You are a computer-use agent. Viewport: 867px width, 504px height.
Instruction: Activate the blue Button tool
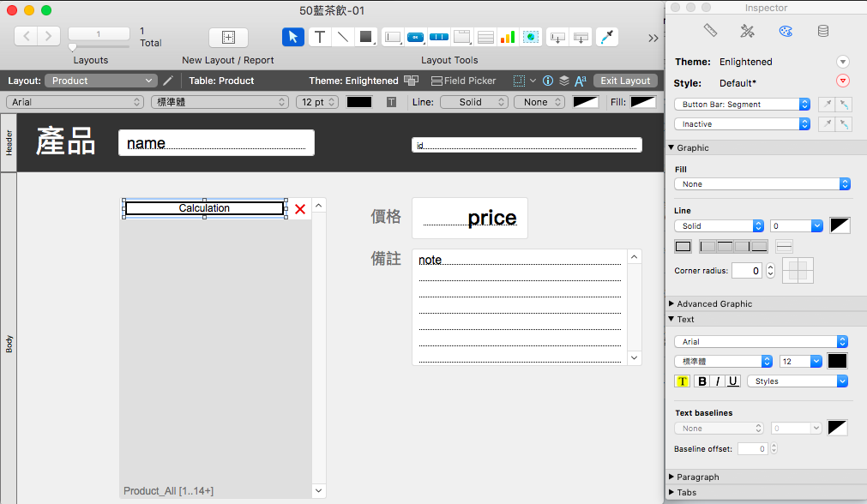point(415,37)
